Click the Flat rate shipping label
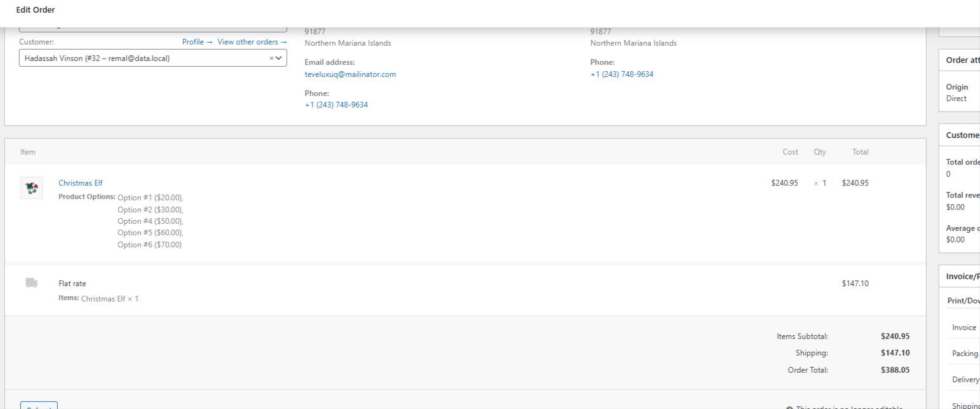 [x=72, y=284]
